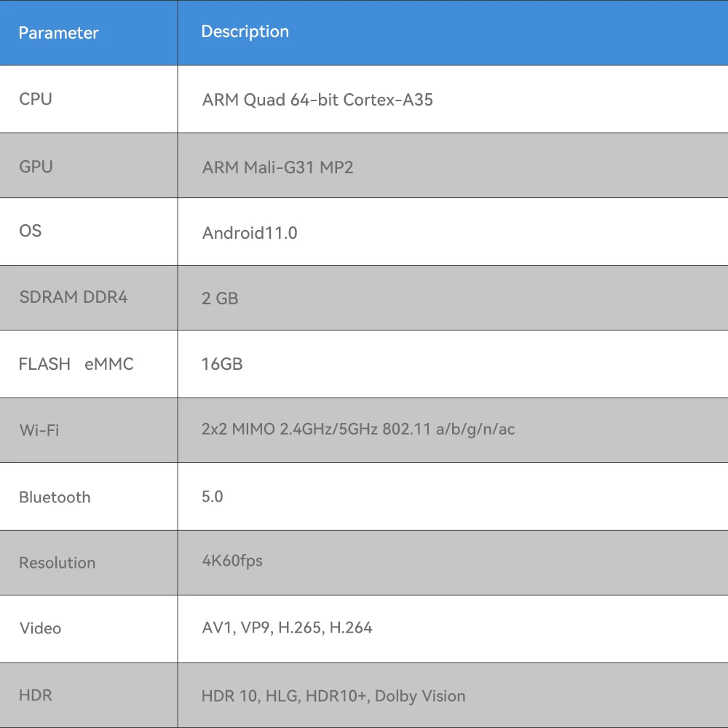Click the ARM Quad 64-bit Cortex-A35 text
Viewport: 728px width, 728px height.
click(x=317, y=100)
